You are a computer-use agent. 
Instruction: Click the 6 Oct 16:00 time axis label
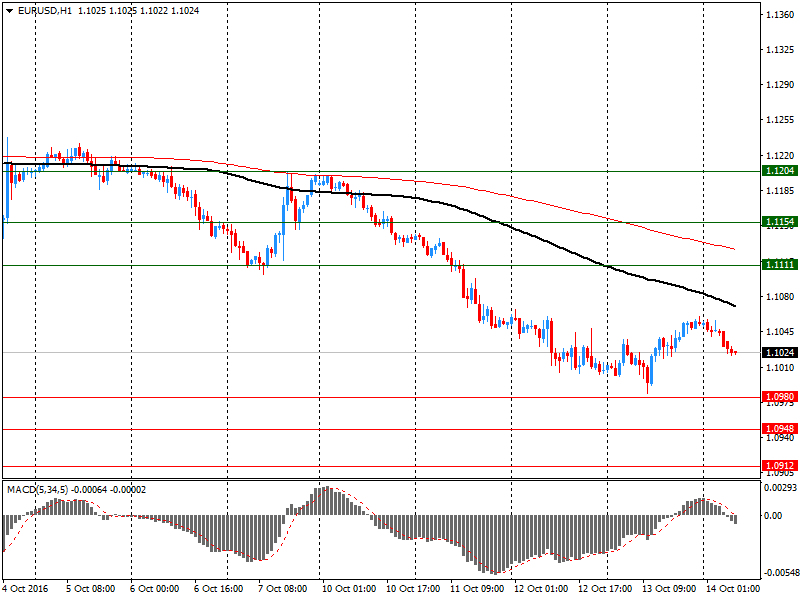pos(218,589)
